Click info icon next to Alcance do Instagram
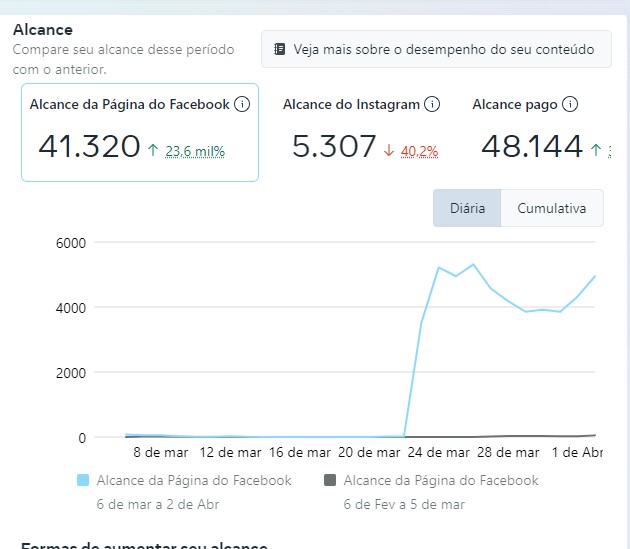Image resolution: width=630 pixels, height=549 pixels. coord(432,104)
